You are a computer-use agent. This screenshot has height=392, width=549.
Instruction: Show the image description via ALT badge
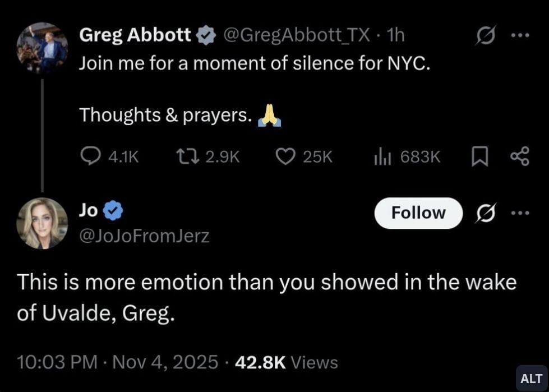(530, 379)
